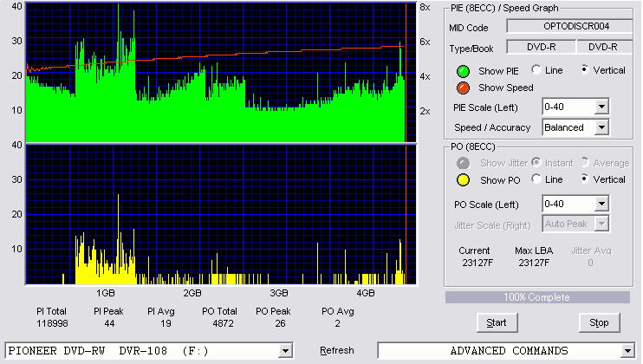Open PO Scale (Left) dropdown

(601, 204)
